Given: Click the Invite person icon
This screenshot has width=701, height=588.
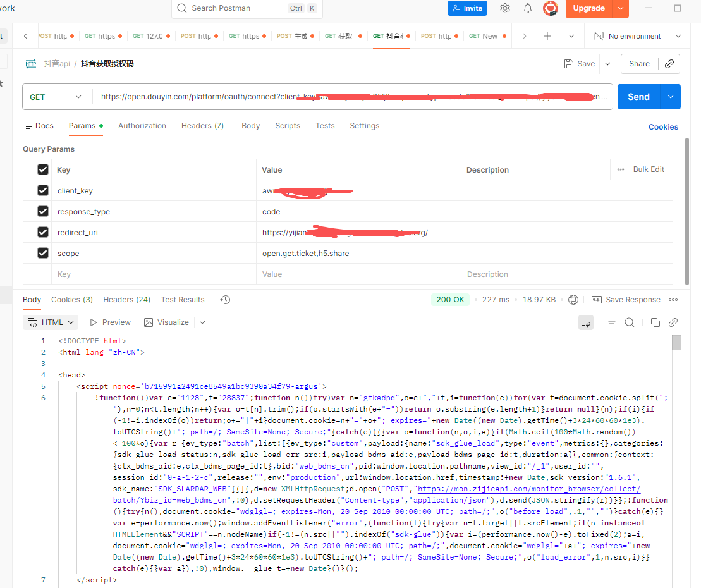Looking at the screenshot, I should point(456,8).
